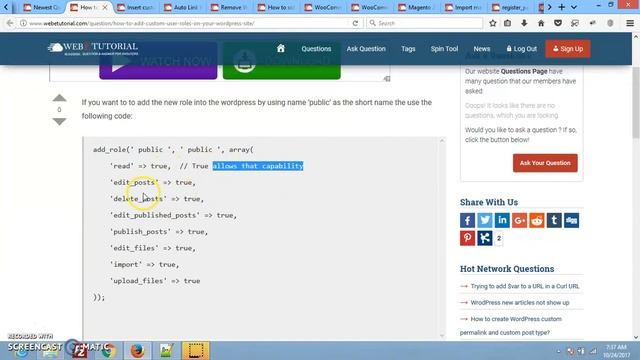Click the Log Out link
640x360 pixels.
pos(522,49)
